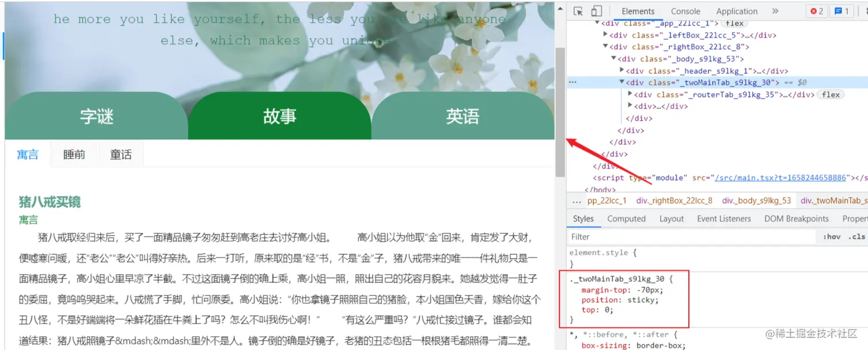Click the top: 0 declaration
Screen dimensions: 868x350
(x=597, y=310)
